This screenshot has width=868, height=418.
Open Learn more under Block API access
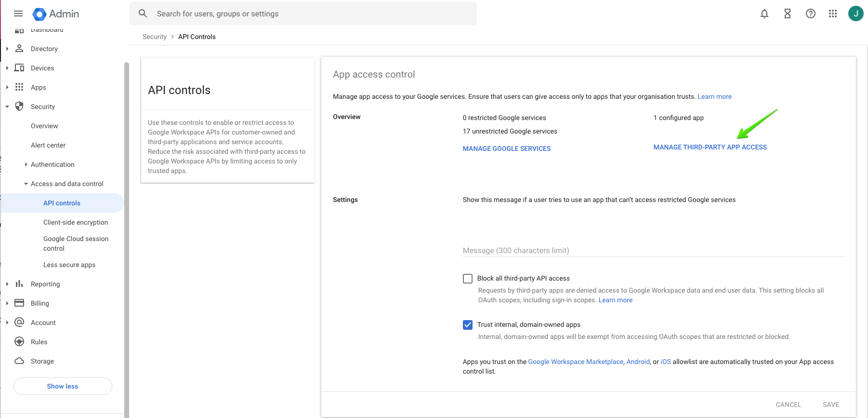(x=615, y=300)
